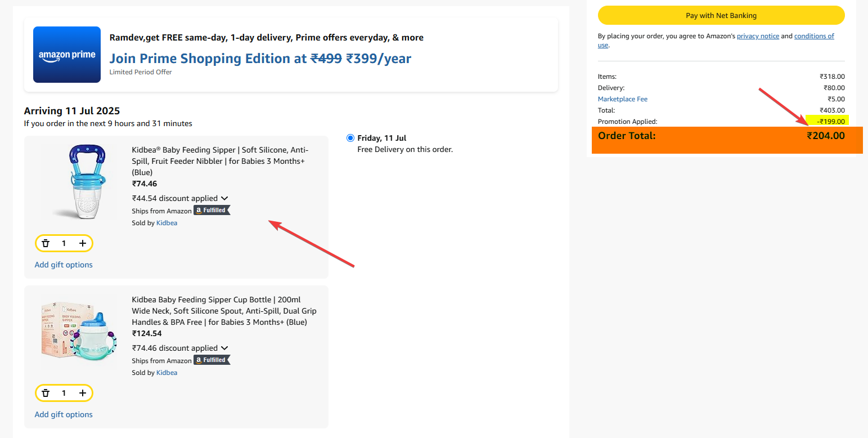This screenshot has width=868, height=438.
Task: Click the Delivery ₹80.00 amount
Action: [x=834, y=88]
